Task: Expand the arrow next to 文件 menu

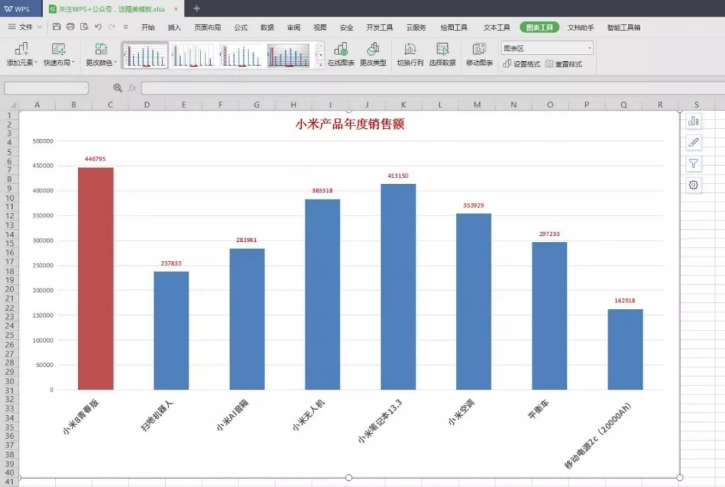Action: (40, 27)
